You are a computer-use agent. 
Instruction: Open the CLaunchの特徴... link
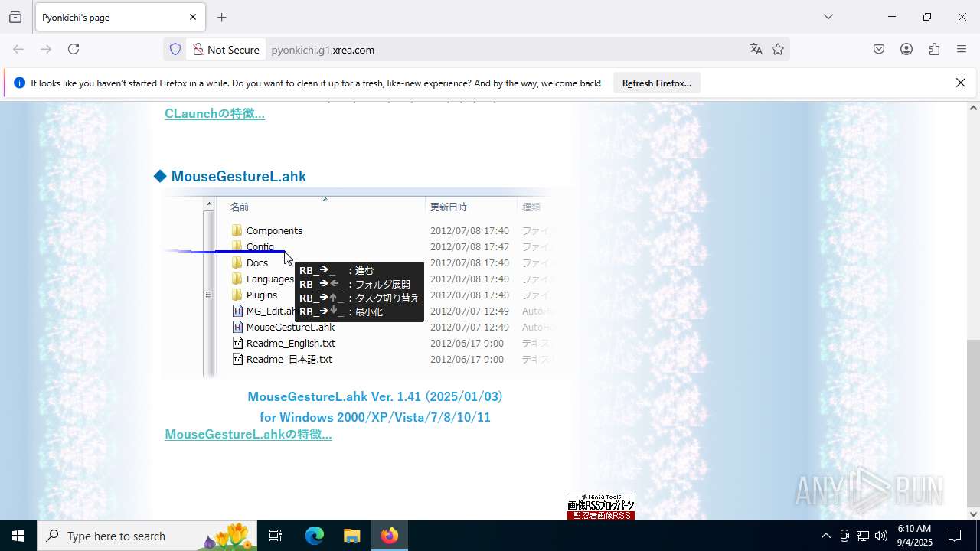(214, 113)
